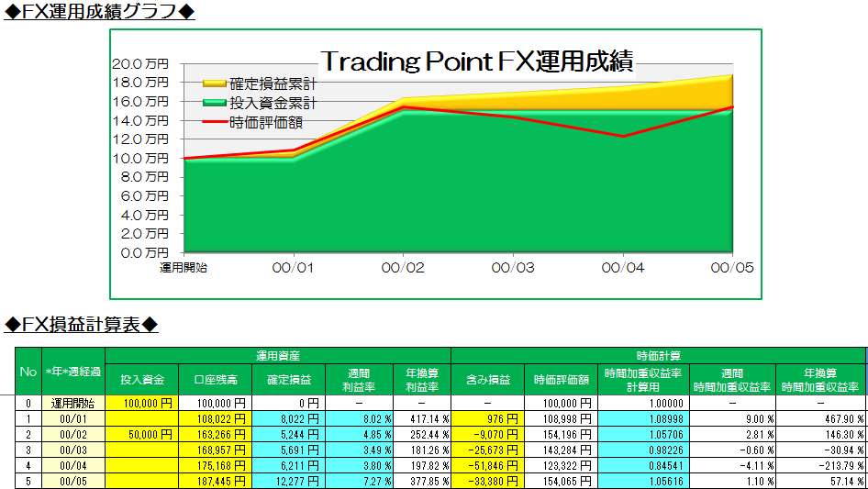Click the 467.90% 年換算 cell

[820, 418]
